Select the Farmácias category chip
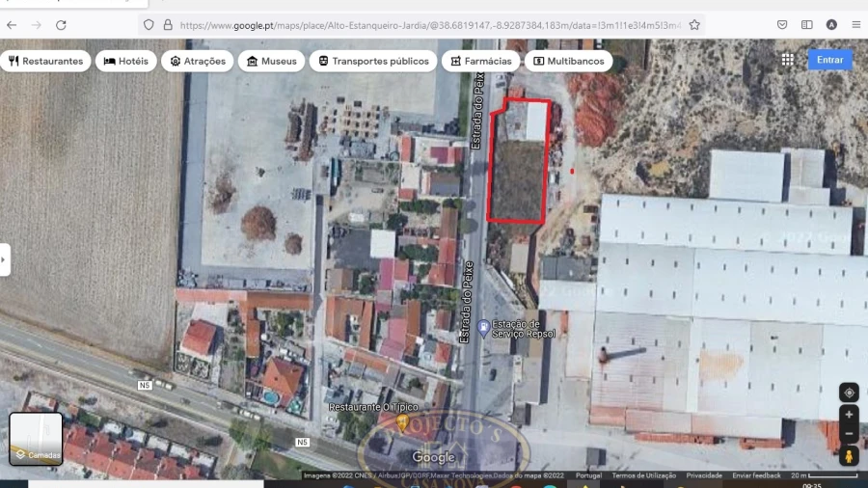 (479, 61)
